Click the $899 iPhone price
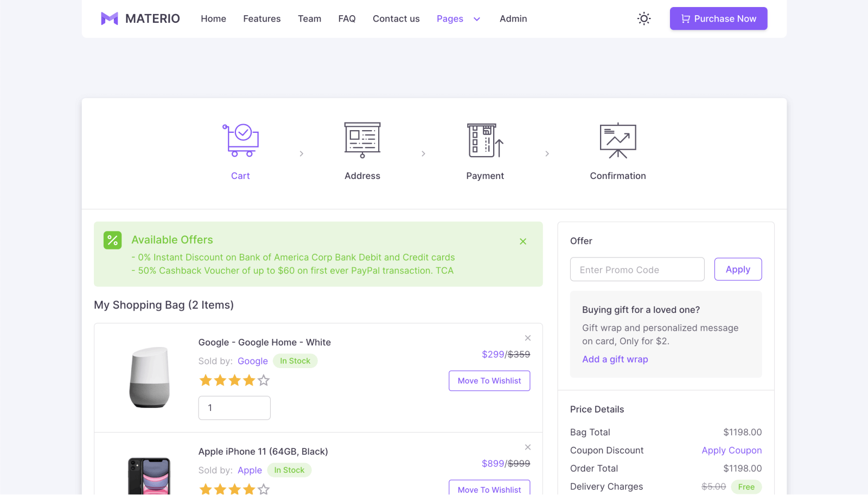 tap(493, 464)
